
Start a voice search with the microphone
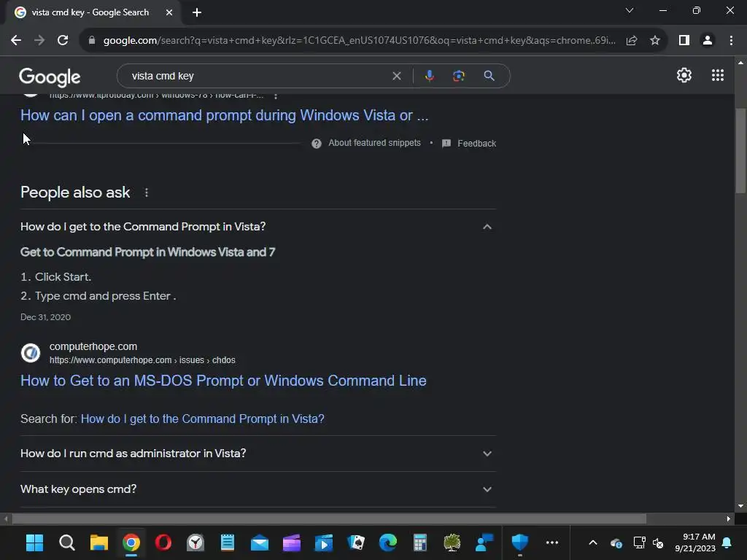(x=429, y=76)
